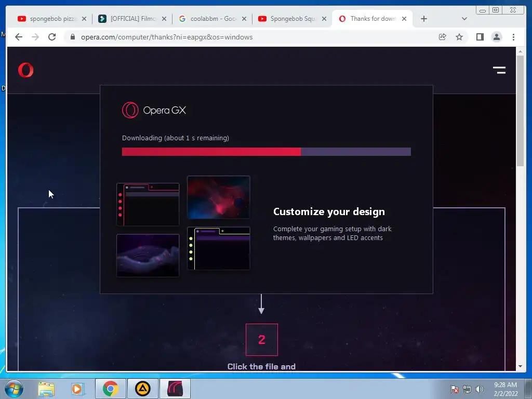Reload the Opera download page
The width and height of the screenshot is (532, 399).
click(x=52, y=37)
